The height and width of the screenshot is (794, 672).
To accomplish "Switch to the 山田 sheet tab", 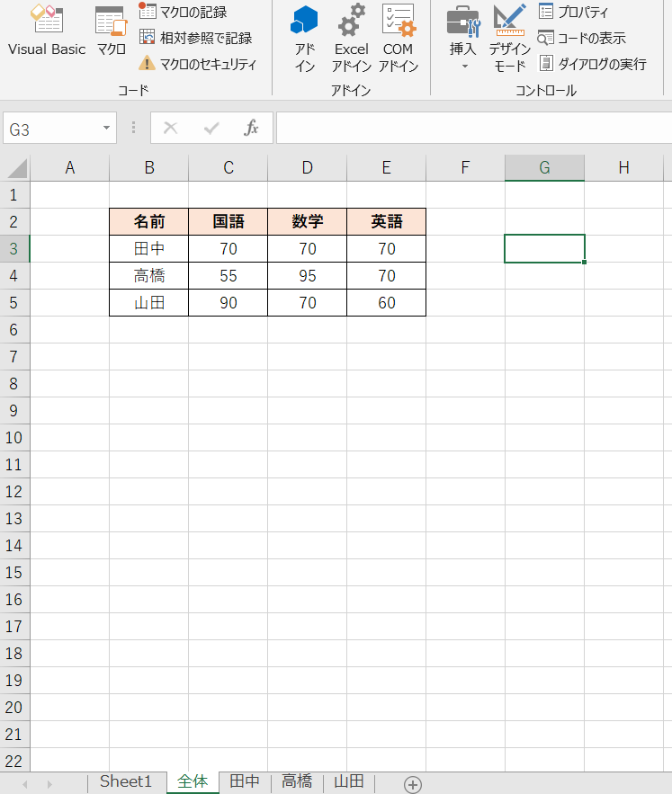I will tap(349, 781).
